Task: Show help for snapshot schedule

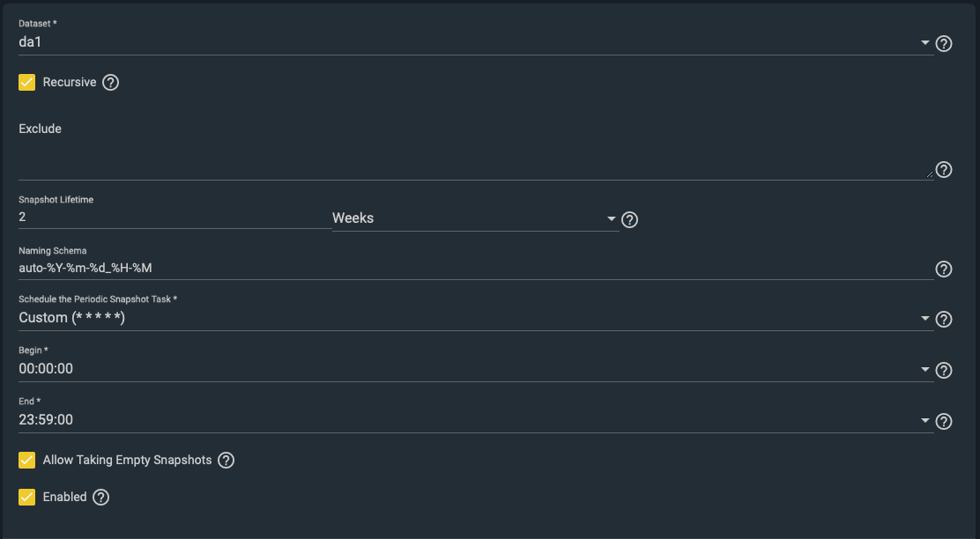Action: pos(944,319)
